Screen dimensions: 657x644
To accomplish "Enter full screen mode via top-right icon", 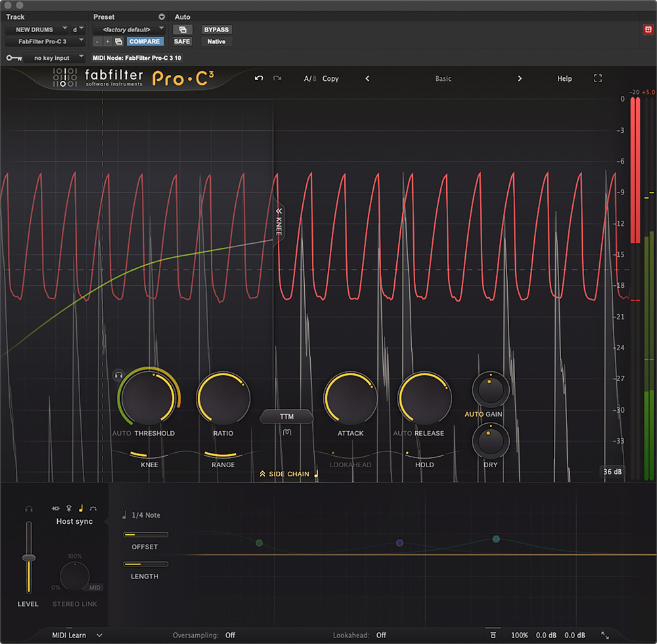I will 598,78.
